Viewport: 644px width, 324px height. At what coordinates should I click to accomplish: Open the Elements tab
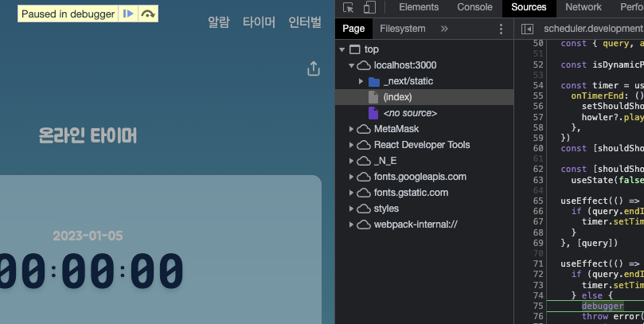pyautogui.click(x=419, y=7)
